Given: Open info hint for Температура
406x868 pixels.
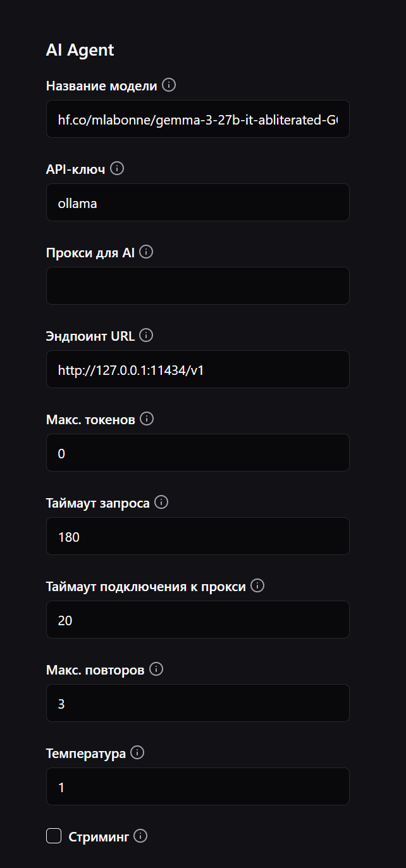Looking at the screenshot, I should [x=137, y=753].
